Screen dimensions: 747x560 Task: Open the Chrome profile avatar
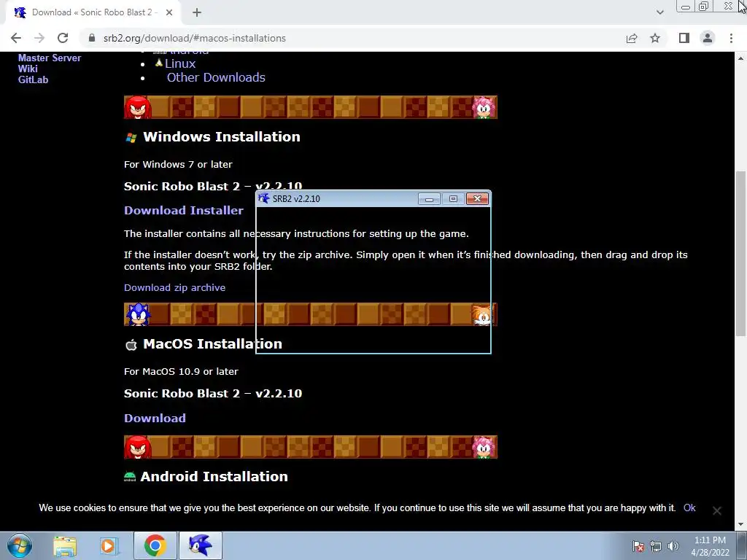[708, 38]
